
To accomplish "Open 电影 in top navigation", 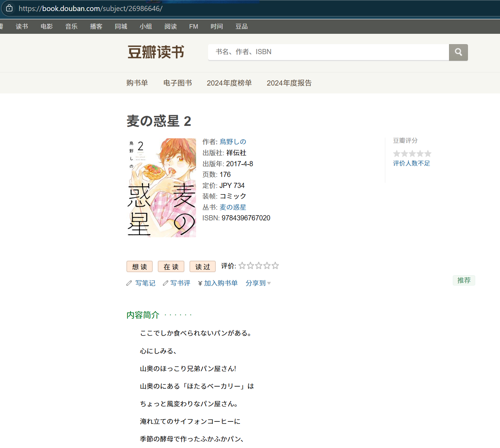I will coord(47,27).
